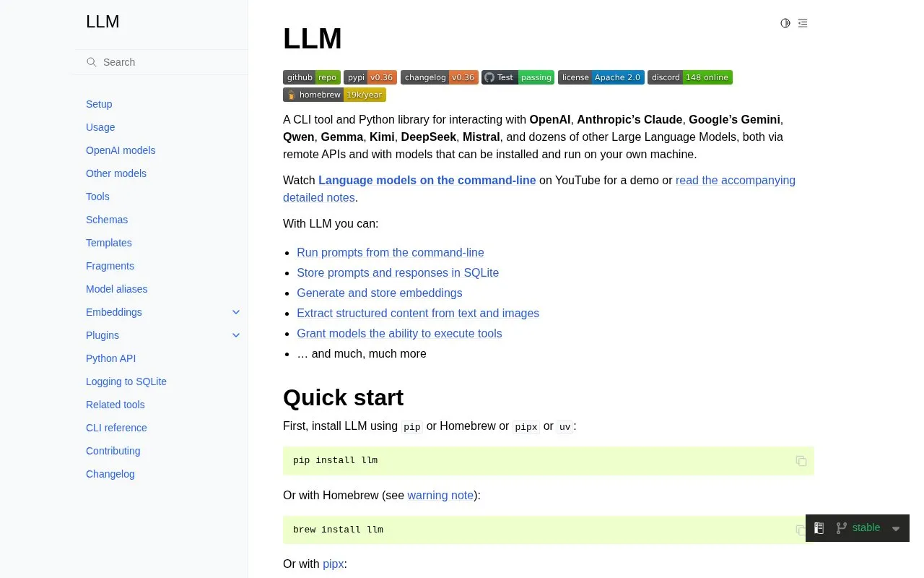Image resolution: width=924 pixels, height=578 pixels.
Task: Open Related tools in sidebar
Action: (x=115, y=405)
